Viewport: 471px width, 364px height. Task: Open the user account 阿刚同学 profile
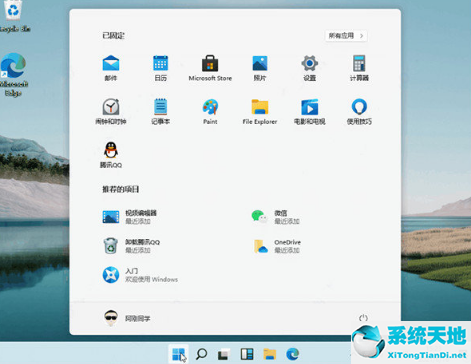(127, 318)
